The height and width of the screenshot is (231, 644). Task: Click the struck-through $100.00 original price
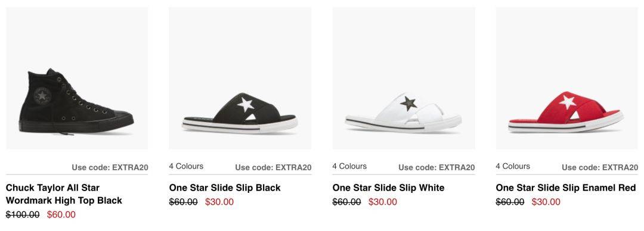tap(23, 214)
